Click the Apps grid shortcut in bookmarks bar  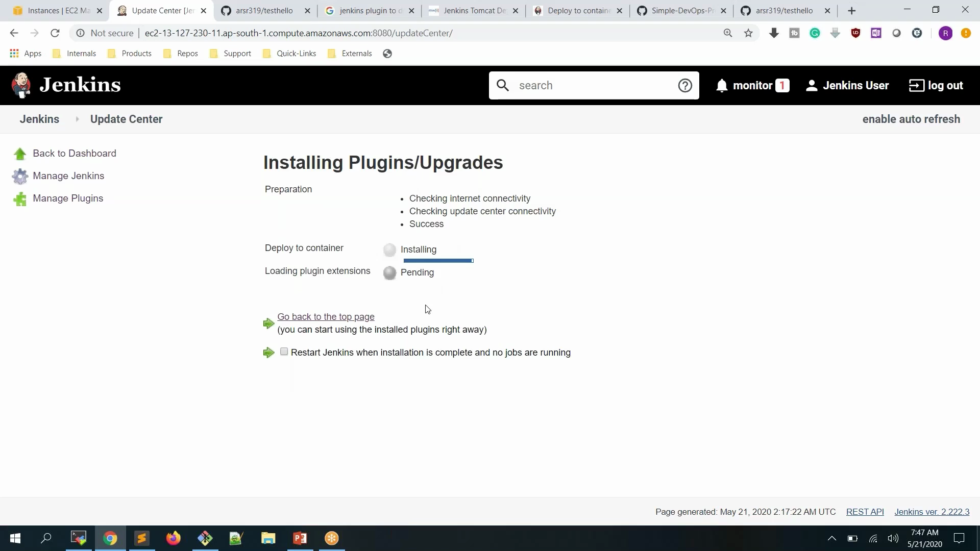coord(26,54)
